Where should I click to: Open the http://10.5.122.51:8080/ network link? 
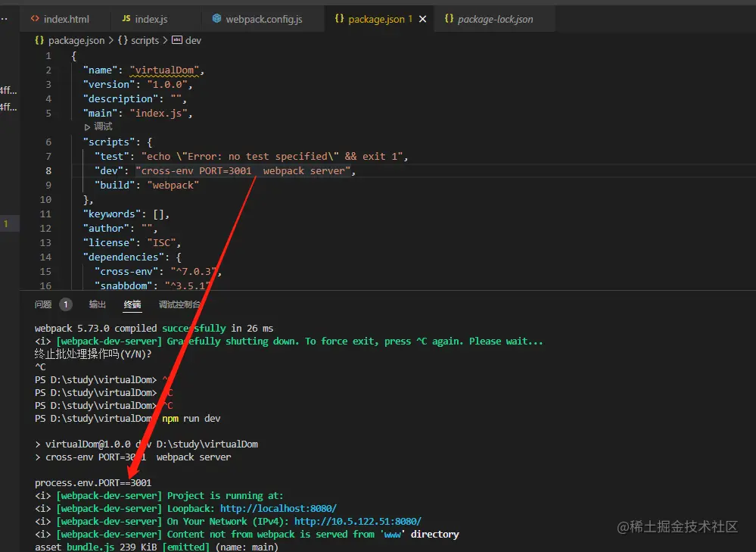(358, 522)
